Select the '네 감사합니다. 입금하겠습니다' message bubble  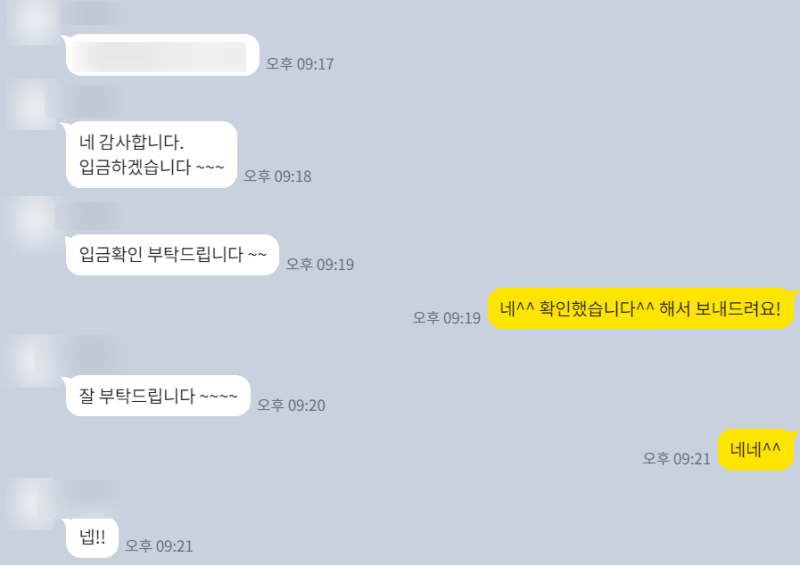tap(151, 155)
